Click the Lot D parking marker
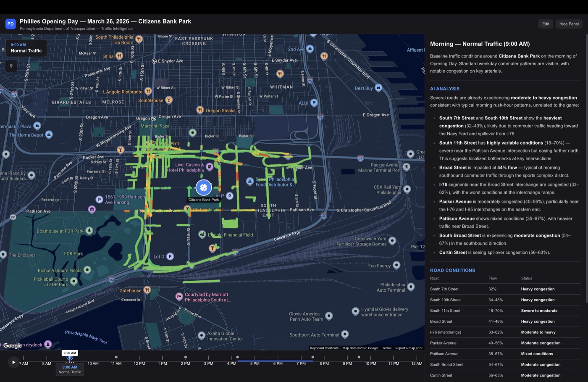588x382 pixels. [x=170, y=256]
